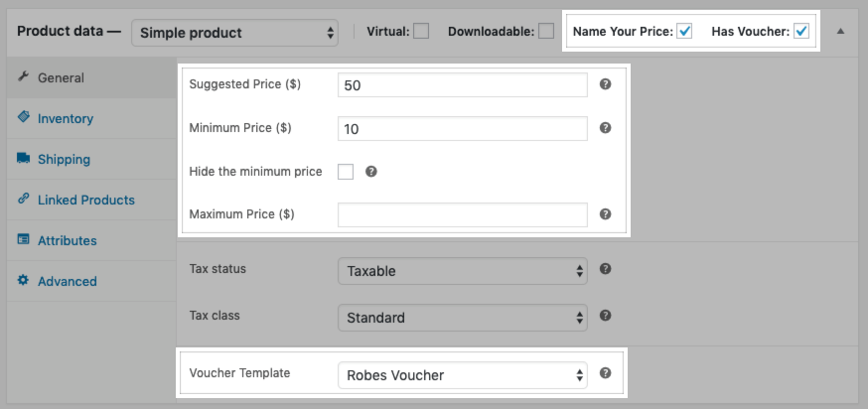
Task: Click help icon next to Hide the minimum price
Action: [371, 172]
